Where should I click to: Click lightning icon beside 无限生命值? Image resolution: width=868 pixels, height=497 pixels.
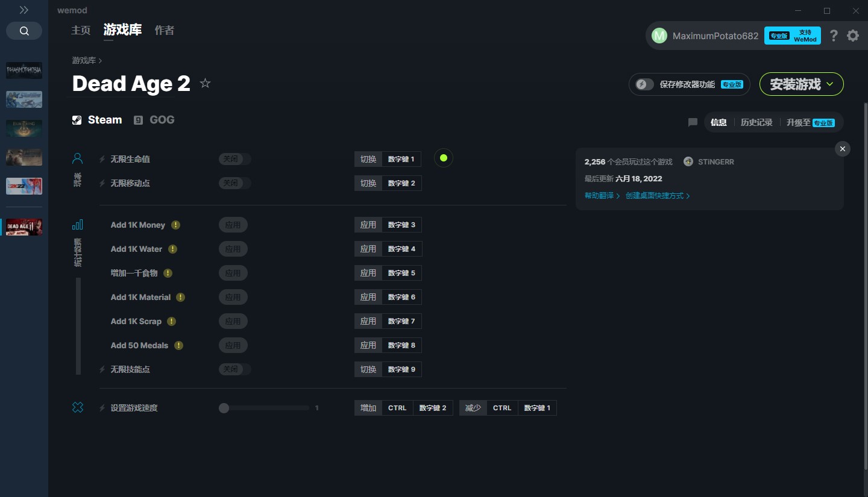(x=102, y=159)
